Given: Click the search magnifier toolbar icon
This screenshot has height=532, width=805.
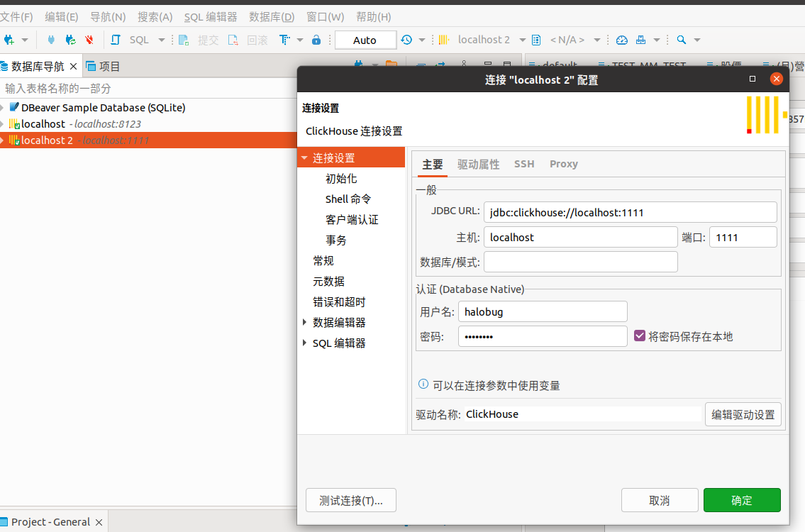Looking at the screenshot, I should pyautogui.click(x=681, y=40).
